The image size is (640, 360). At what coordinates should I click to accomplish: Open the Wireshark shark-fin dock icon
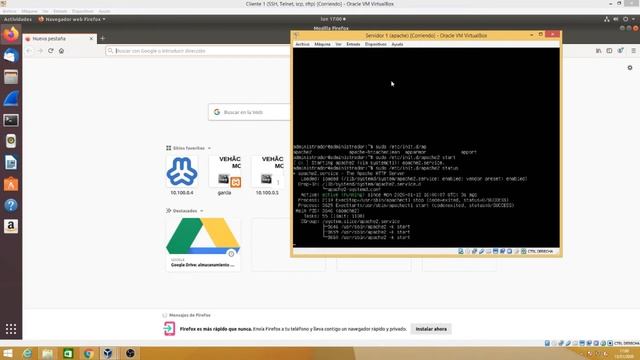click(x=11, y=98)
